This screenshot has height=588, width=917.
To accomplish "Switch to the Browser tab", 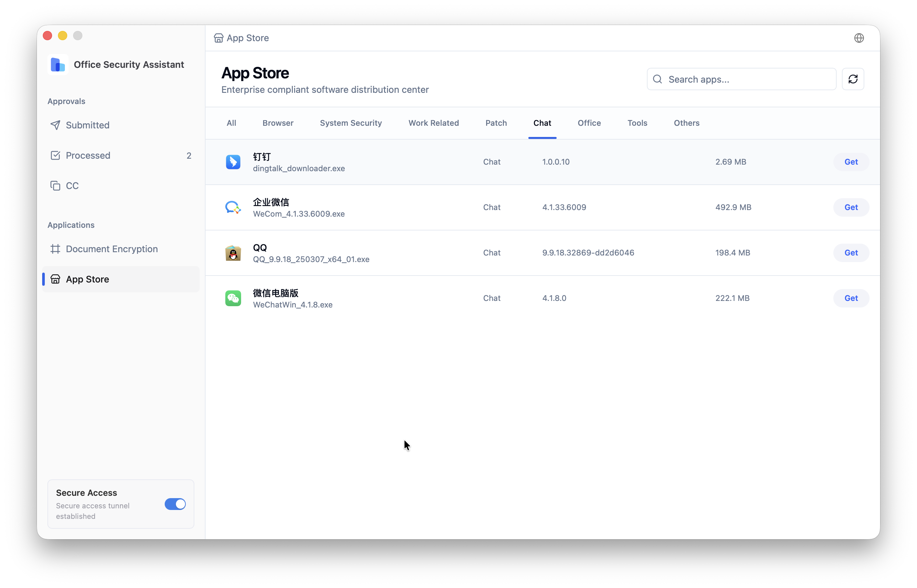I will coord(278,123).
